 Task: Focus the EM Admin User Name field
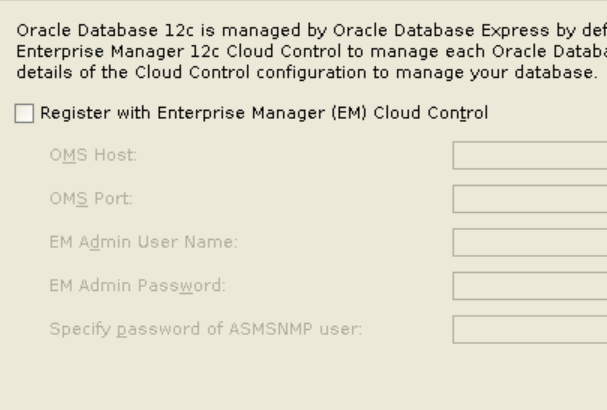530,242
